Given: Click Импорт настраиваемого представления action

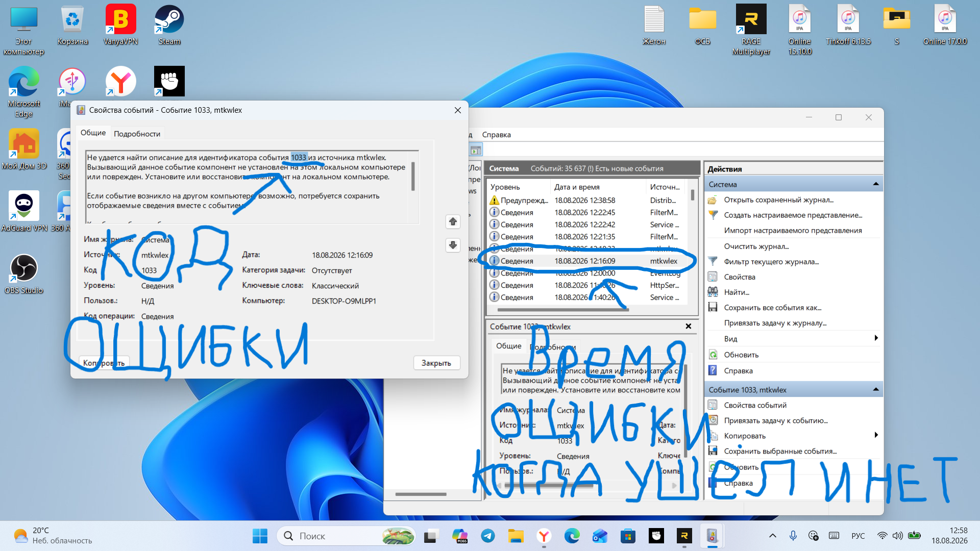Looking at the screenshot, I should [793, 231].
